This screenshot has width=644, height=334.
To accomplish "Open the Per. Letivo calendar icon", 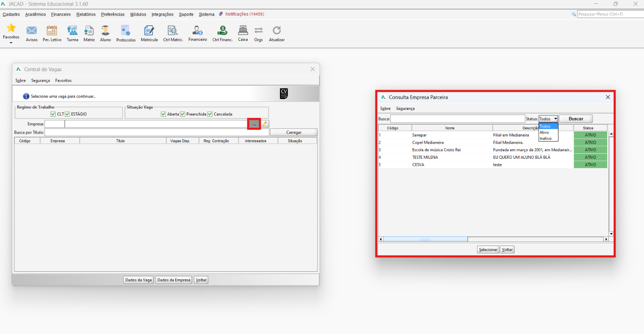I will pyautogui.click(x=52, y=31).
